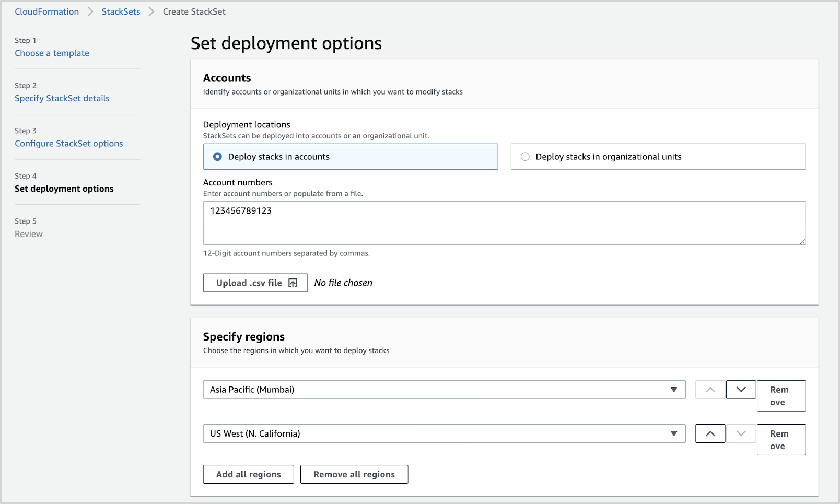Move Asia Pacific (Mumbai) down using down chevron

pyautogui.click(x=740, y=389)
